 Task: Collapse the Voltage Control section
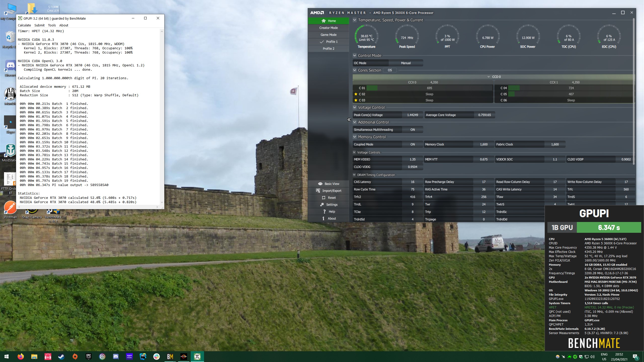tap(354, 107)
